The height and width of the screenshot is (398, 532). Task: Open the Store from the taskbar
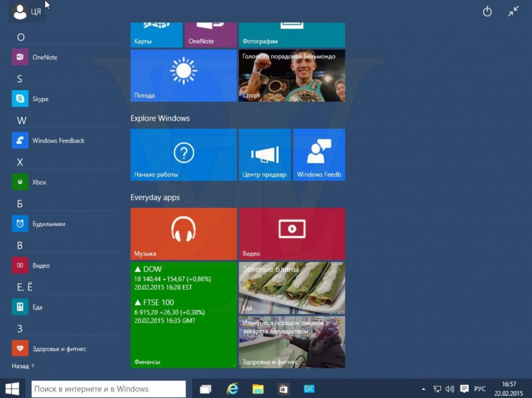(x=283, y=389)
